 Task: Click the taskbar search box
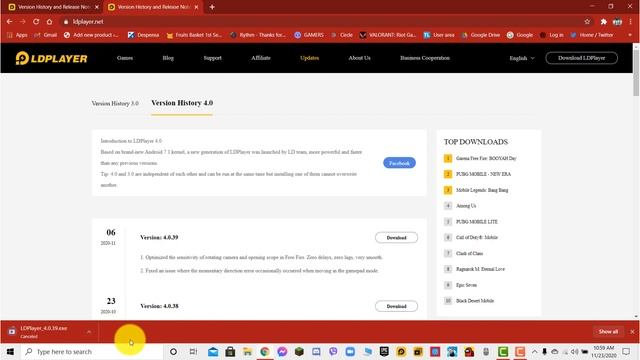(x=92, y=352)
